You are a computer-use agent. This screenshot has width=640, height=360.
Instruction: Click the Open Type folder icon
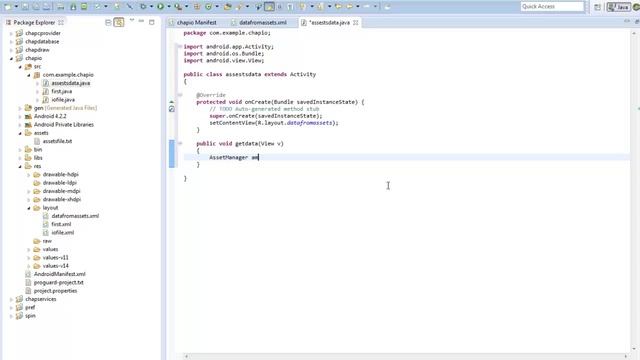coord(227,7)
